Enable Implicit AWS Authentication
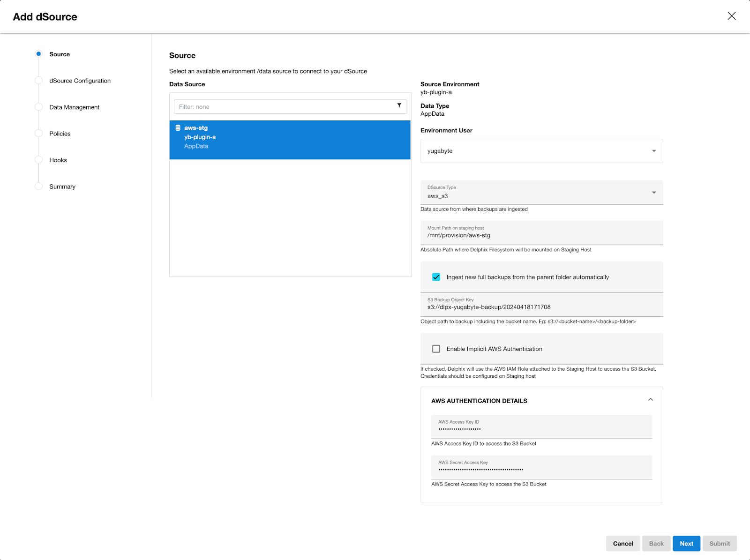Screen dimensions: 750x560 pyautogui.click(x=436, y=349)
